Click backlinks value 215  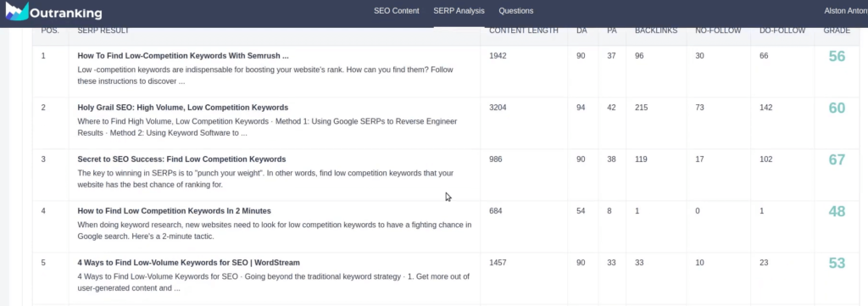click(x=641, y=108)
